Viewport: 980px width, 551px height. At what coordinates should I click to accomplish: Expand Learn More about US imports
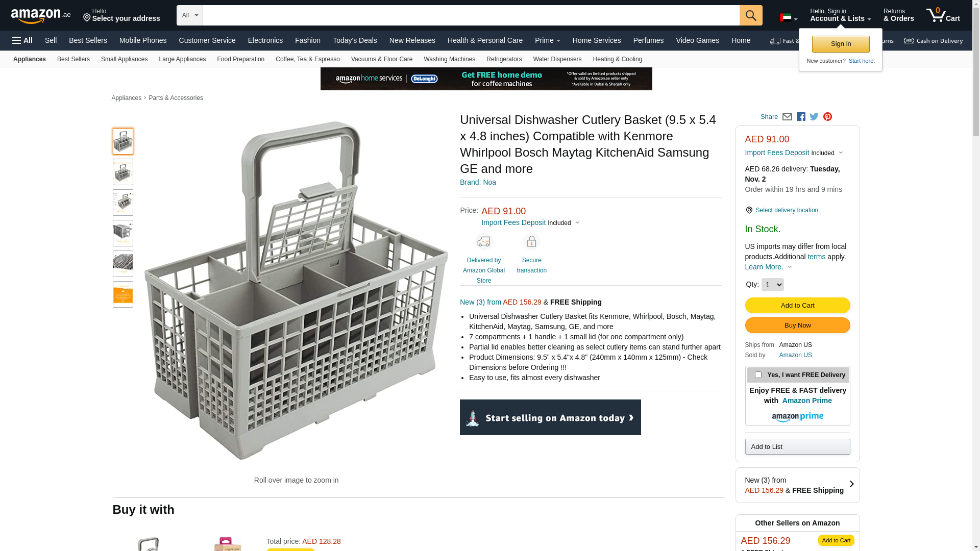[x=768, y=267]
